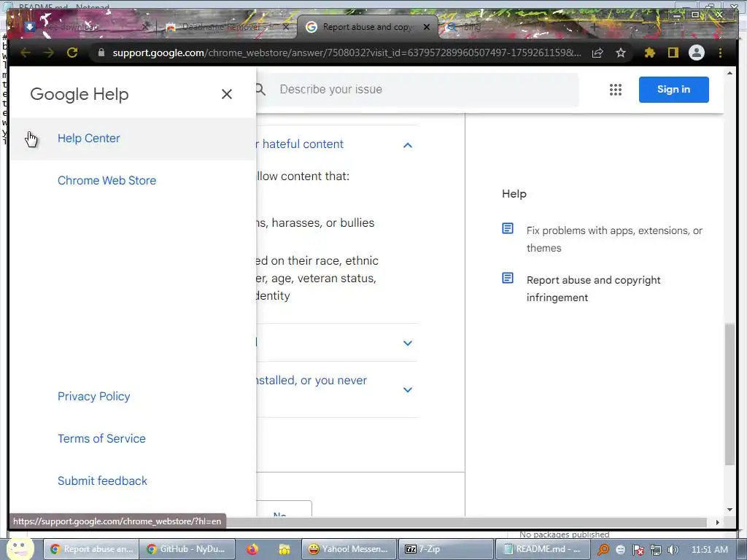
Task: Click the Windows Start button
Action: tap(20, 549)
